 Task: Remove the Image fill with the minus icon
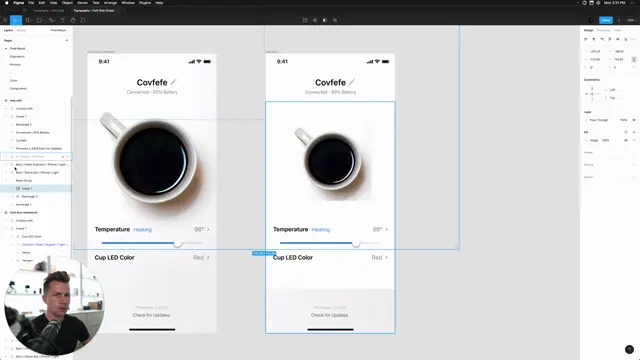(634, 140)
